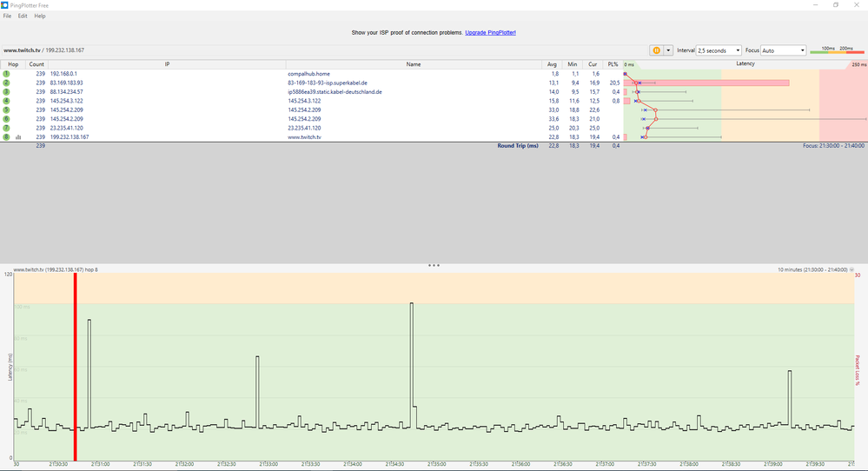The height and width of the screenshot is (471, 868).
Task: Select the 192.168.0.1 IP cell
Action: point(63,74)
